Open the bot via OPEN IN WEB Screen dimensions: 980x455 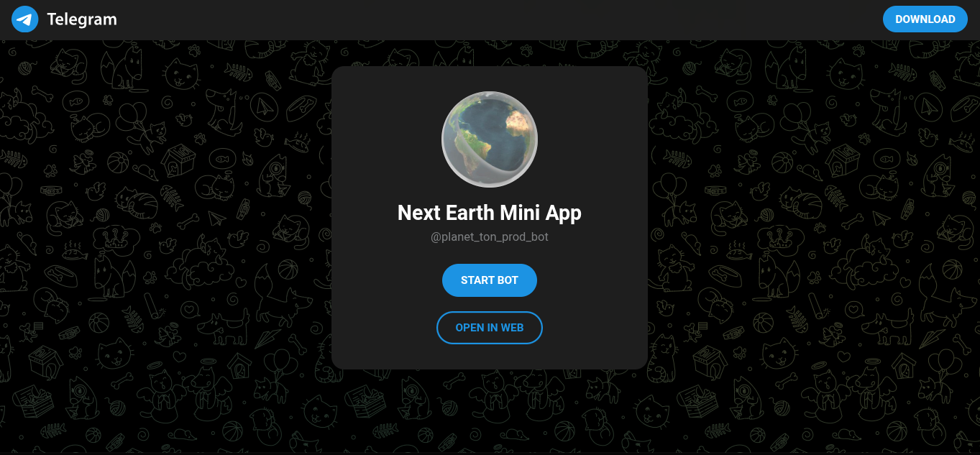(x=490, y=328)
